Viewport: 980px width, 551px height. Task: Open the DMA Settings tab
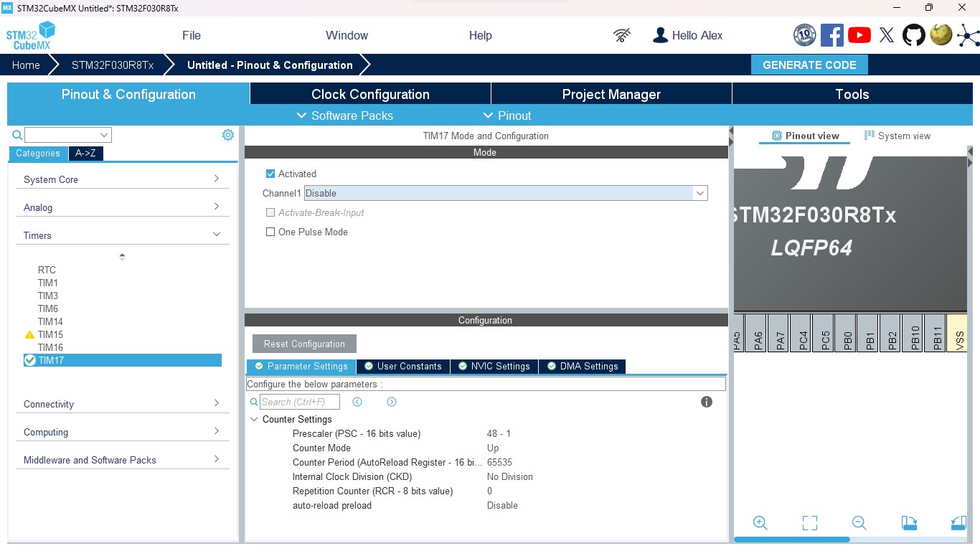tap(582, 366)
